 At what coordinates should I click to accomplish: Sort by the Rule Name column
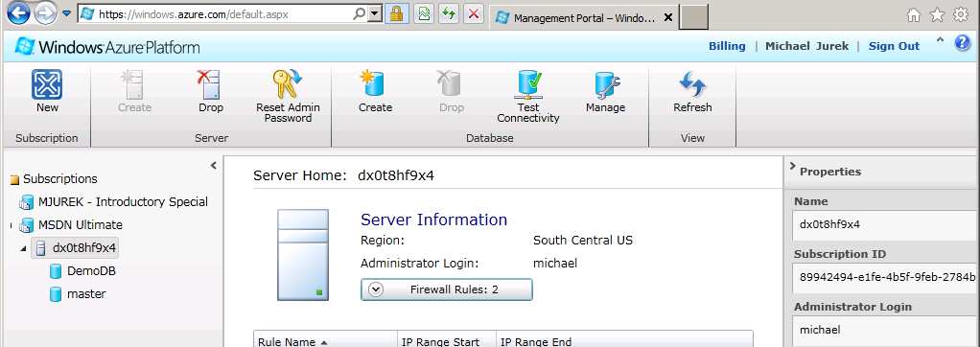(325, 341)
